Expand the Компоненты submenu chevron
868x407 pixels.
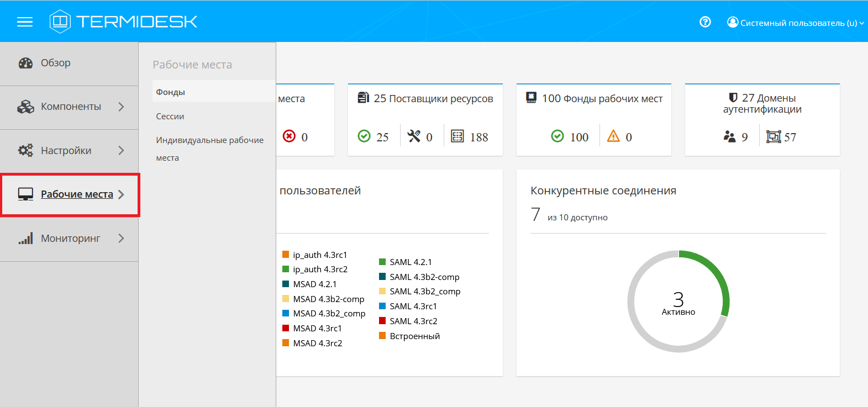[x=121, y=107]
